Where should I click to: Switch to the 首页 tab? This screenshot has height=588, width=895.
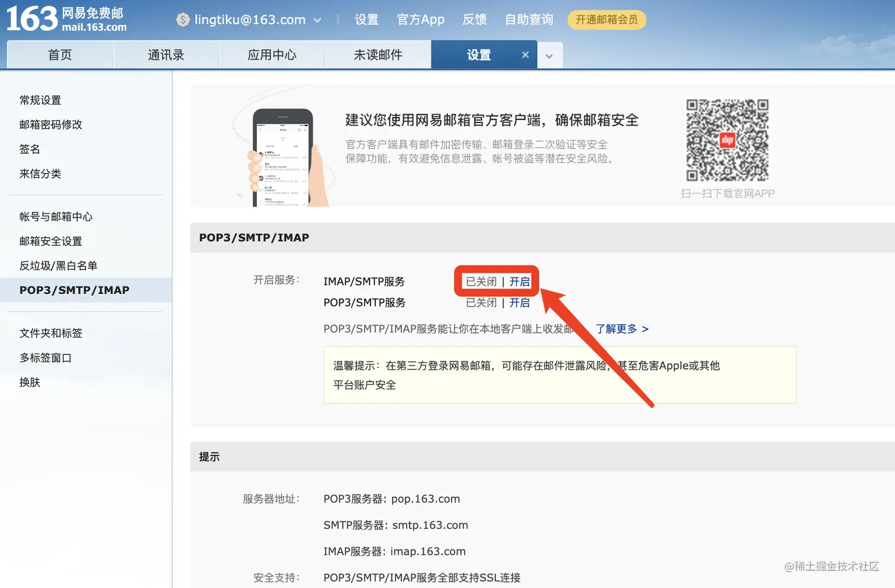click(60, 55)
